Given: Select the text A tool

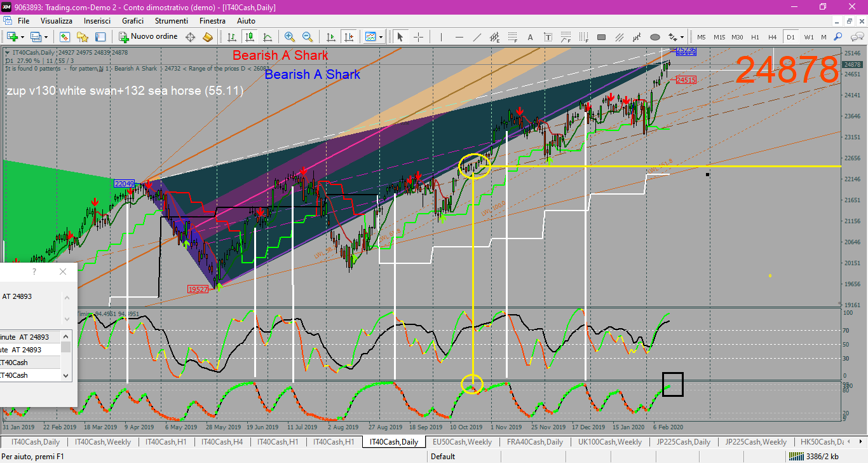Looking at the screenshot, I should coord(530,37).
